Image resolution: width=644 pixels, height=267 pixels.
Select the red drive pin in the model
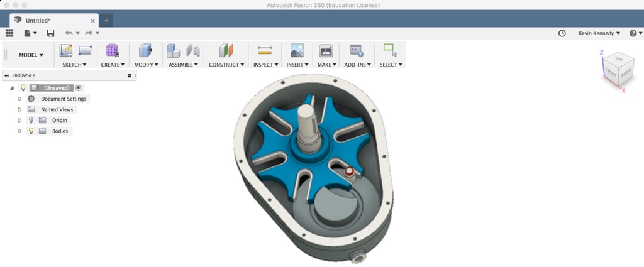350,172
